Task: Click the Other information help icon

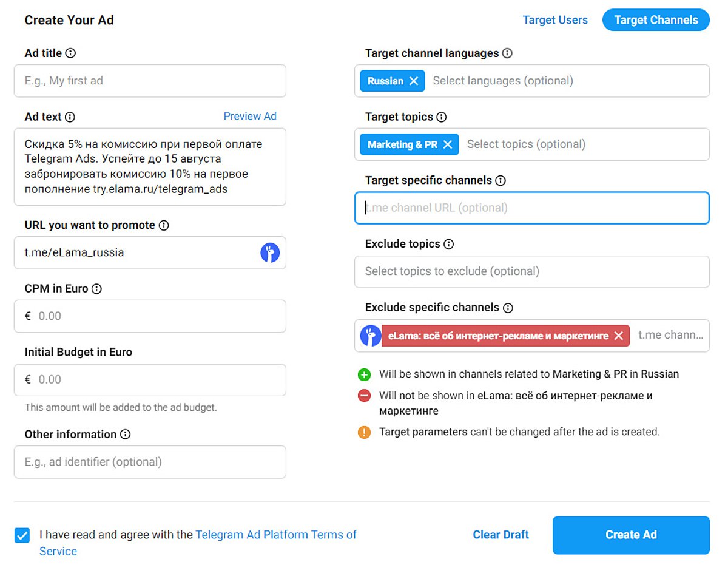Action: pyautogui.click(x=126, y=435)
